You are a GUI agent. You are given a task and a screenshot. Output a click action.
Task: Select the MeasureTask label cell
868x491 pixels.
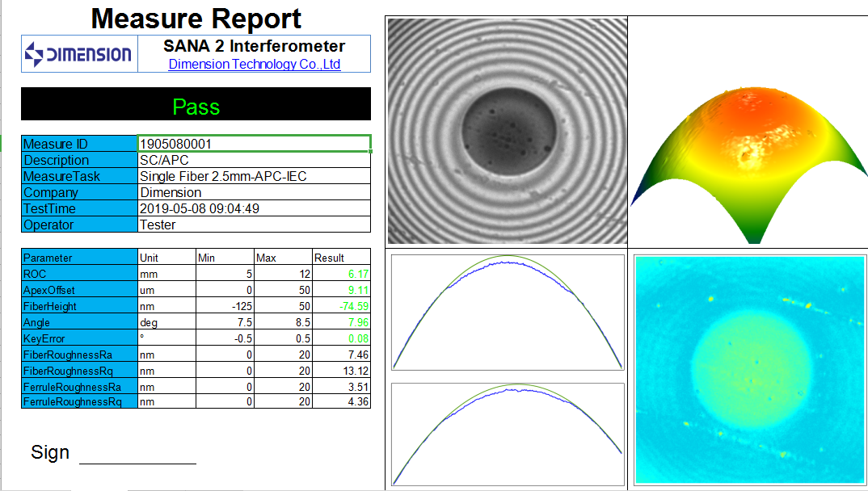79,176
